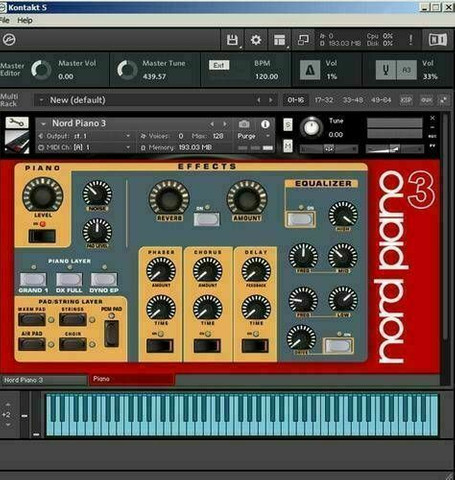The height and width of the screenshot is (480, 455).
Task: Click the NI logo icon
Action: [438, 40]
